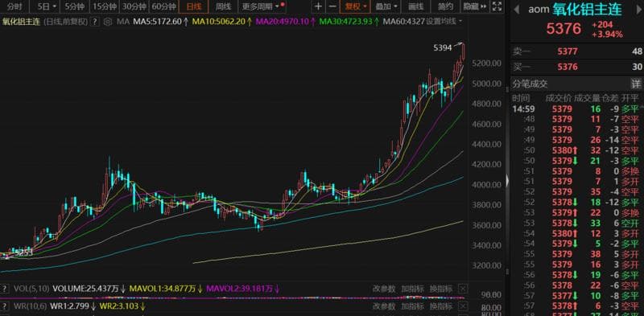The width and height of the screenshot is (644, 316).
Task: Click 换指标 in VOL row
Action: pos(440,289)
